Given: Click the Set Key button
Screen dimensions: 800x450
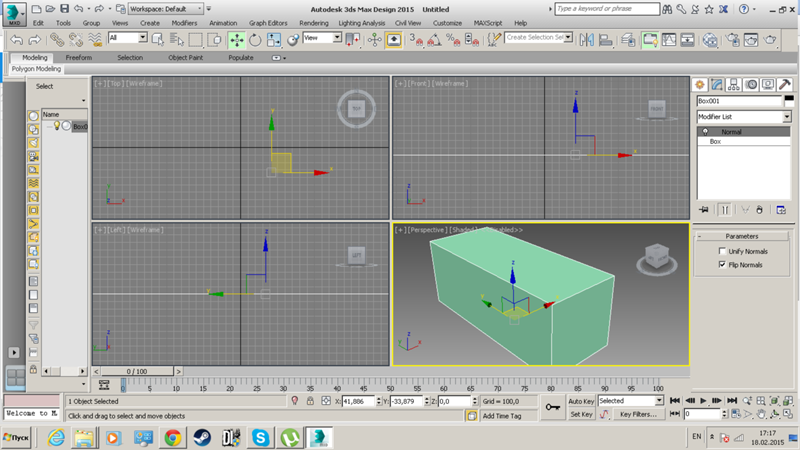Looking at the screenshot, I should [581, 414].
